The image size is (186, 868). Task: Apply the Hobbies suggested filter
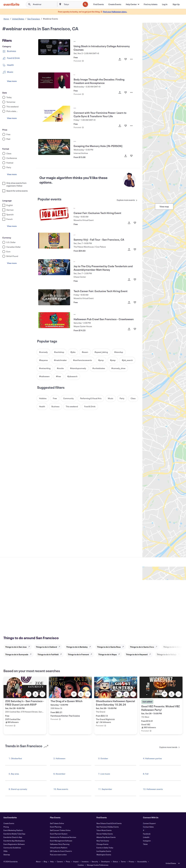pos(43,398)
